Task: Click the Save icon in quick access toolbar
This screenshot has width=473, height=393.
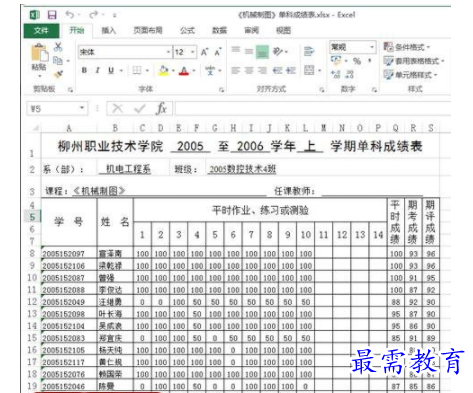Action: [52, 15]
